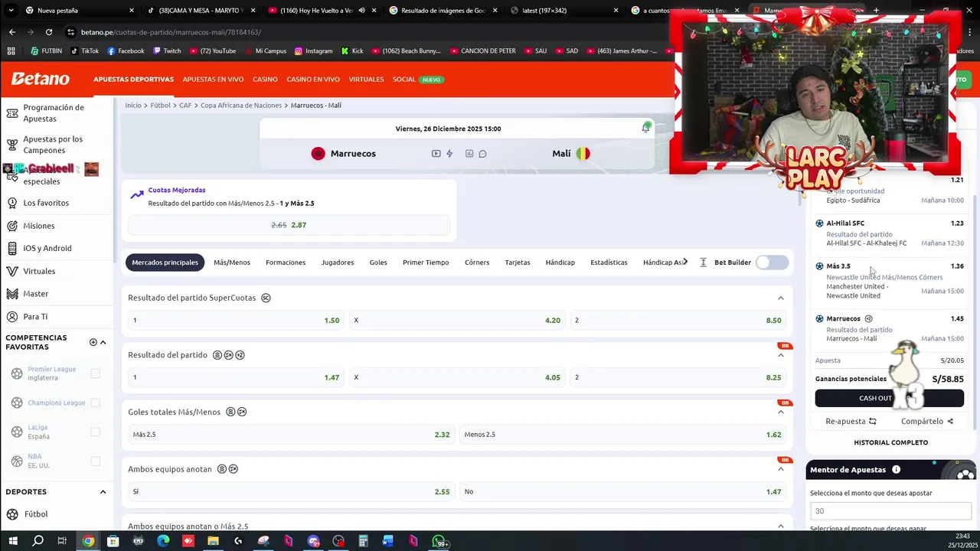Go back with the browser back arrow
Viewport: 980px width, 551px height.
pos(12,32)
